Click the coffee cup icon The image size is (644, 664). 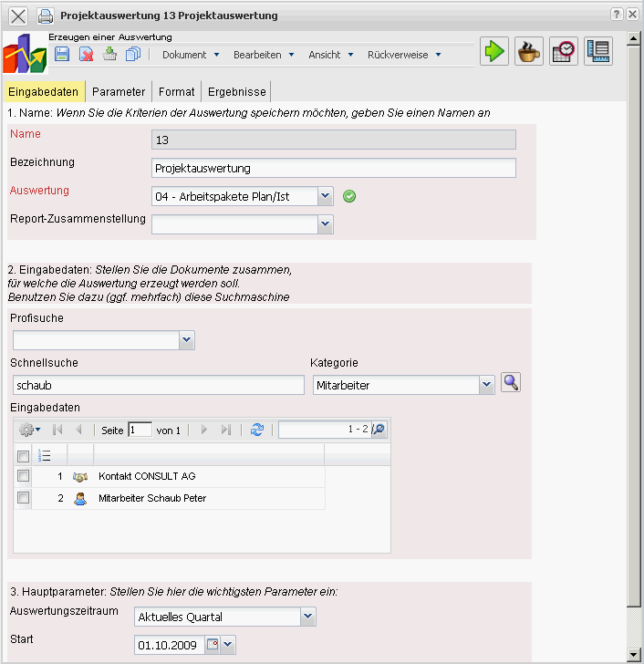point(528,52)
